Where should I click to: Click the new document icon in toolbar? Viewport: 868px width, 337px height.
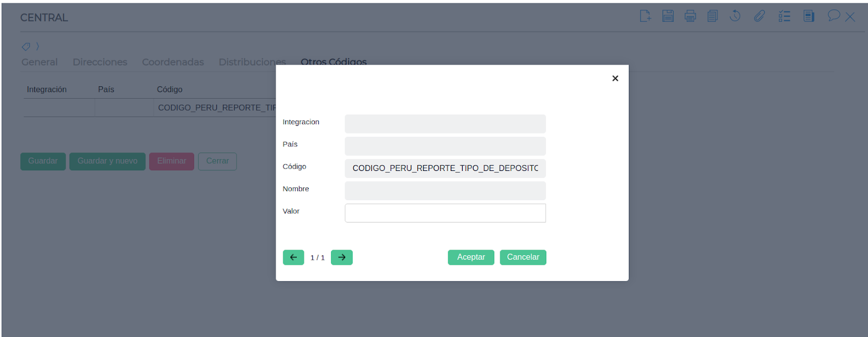coord(645,16)
